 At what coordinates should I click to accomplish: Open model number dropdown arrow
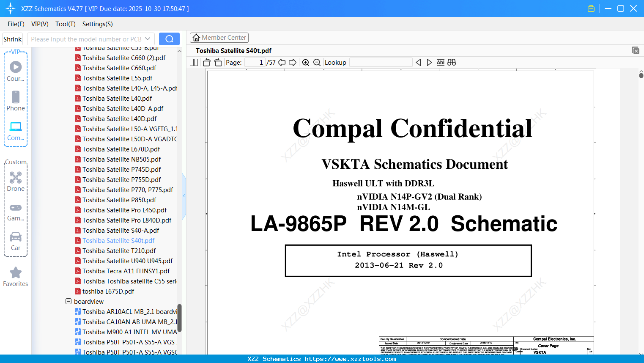pos(148,39)
